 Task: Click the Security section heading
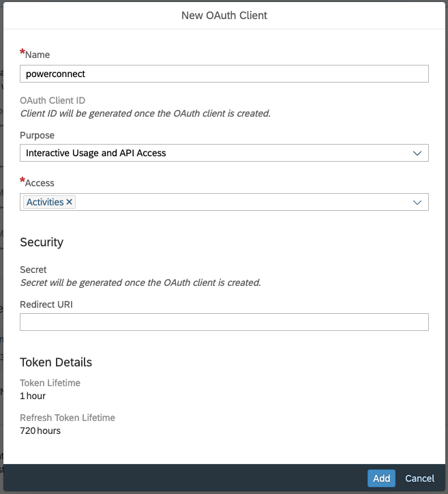click(x=42, y=242)
